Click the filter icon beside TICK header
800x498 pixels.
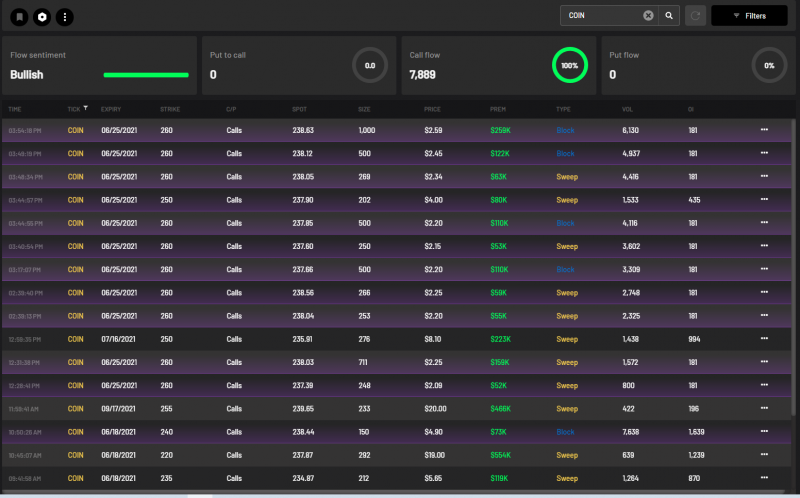[86, 108]
